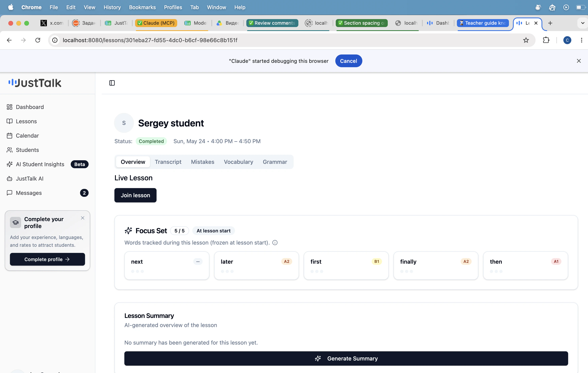Close the active Lesson tab
Image resolution: width=588 pixels, height=373 pixels.
pyautogui.click(x=536, y=23)
